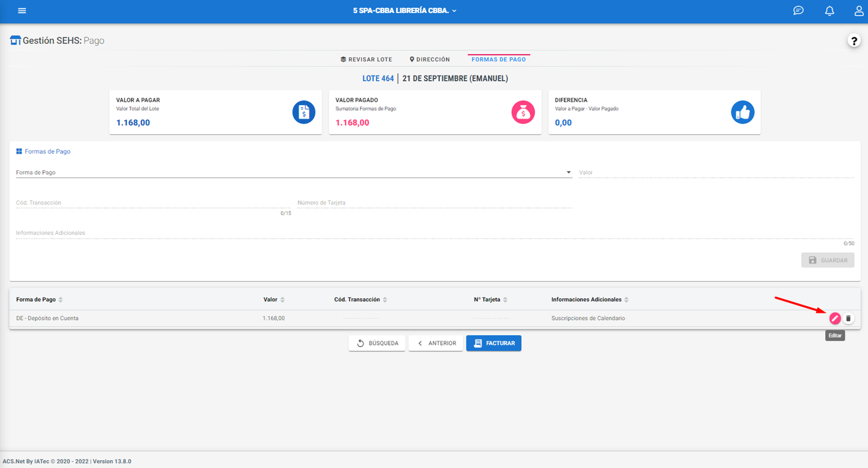Click the 1.168,00 value in the table row
The image size is (868, 468).
273,318
